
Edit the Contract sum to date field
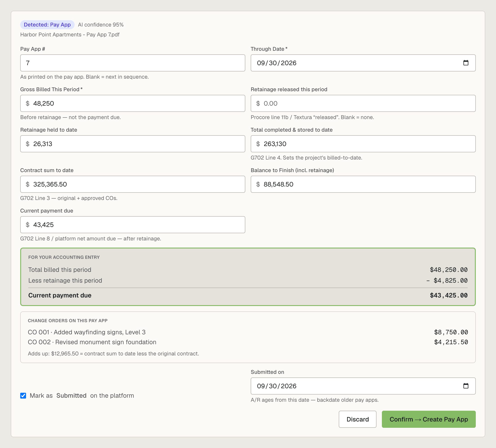coord(133,184)
